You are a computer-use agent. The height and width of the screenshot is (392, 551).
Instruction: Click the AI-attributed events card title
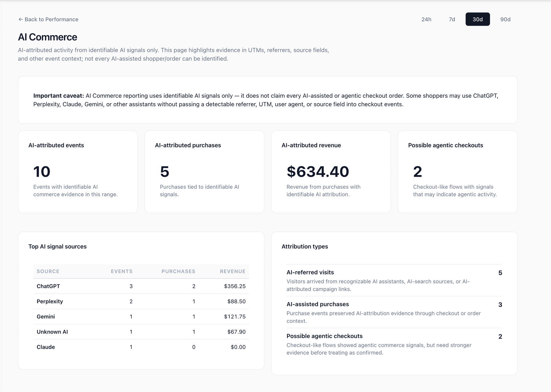tap(56, 145)
